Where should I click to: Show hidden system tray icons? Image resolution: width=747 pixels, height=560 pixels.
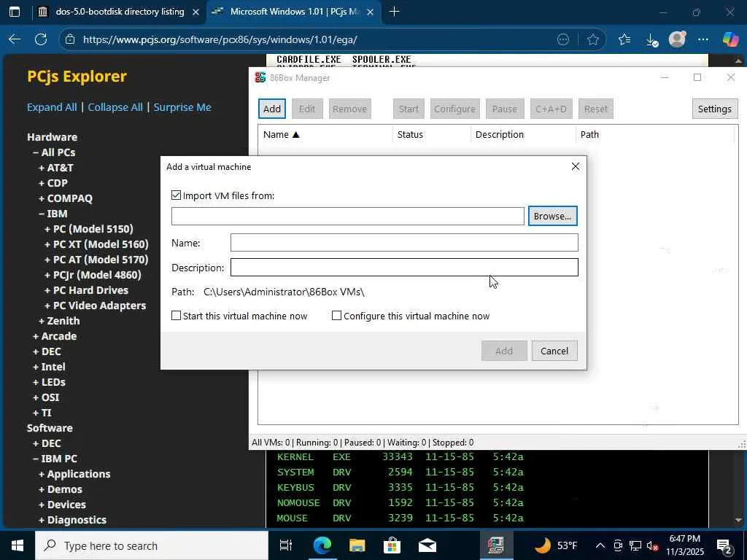tap(600, 545)
